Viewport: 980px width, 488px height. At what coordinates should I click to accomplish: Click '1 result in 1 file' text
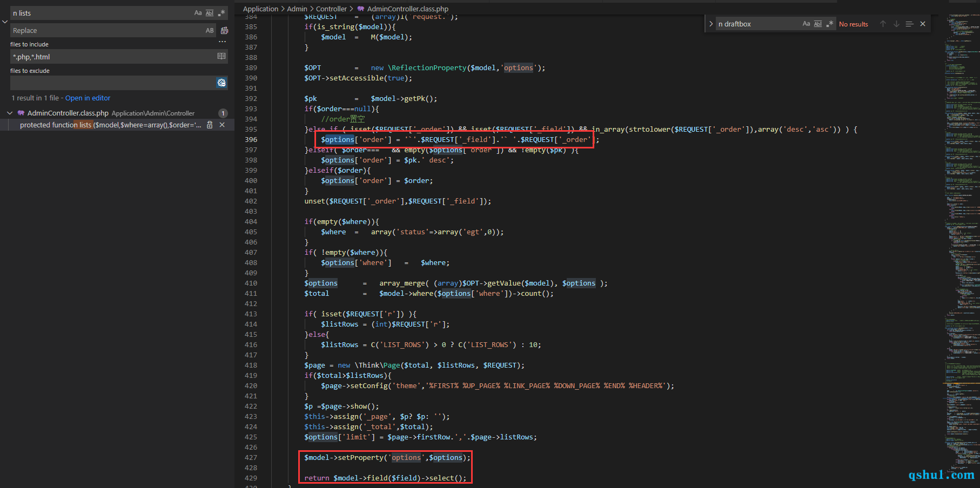point(35,98)
